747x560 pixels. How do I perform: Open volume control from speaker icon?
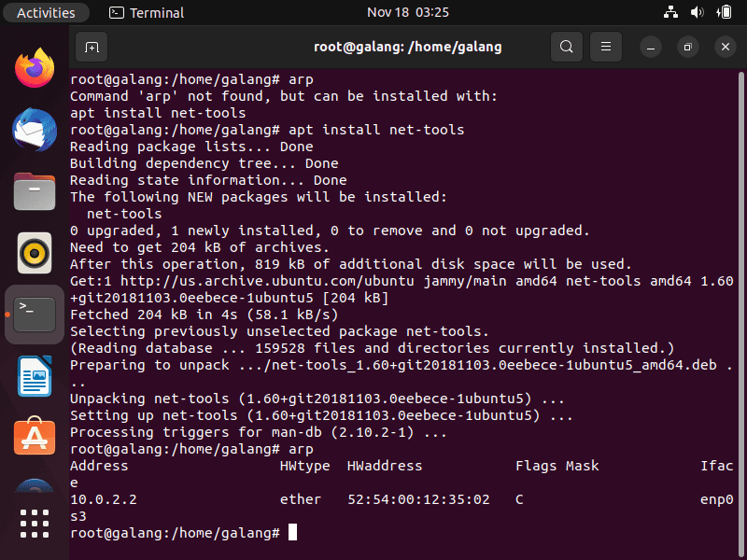(697, 12)
